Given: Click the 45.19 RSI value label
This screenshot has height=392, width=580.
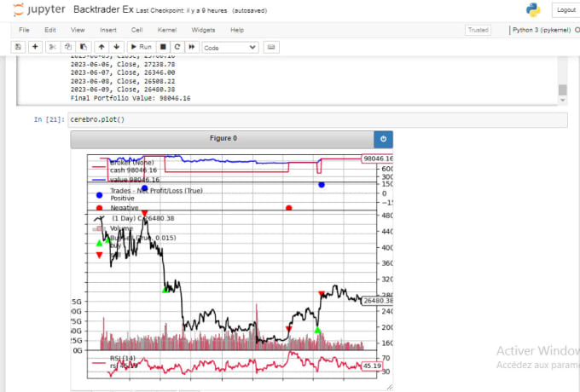Looking at the screenshot, I should (372, 366).
